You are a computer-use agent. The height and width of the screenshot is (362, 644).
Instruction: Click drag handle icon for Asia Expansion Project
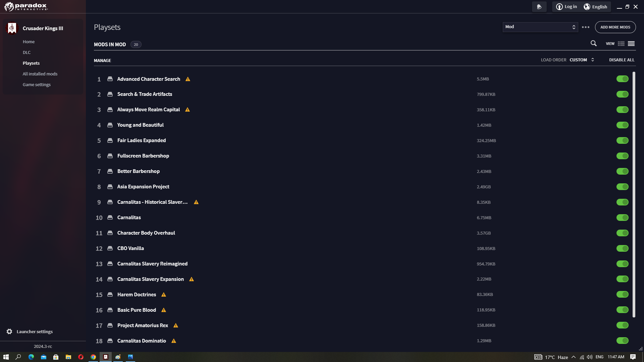110,187
